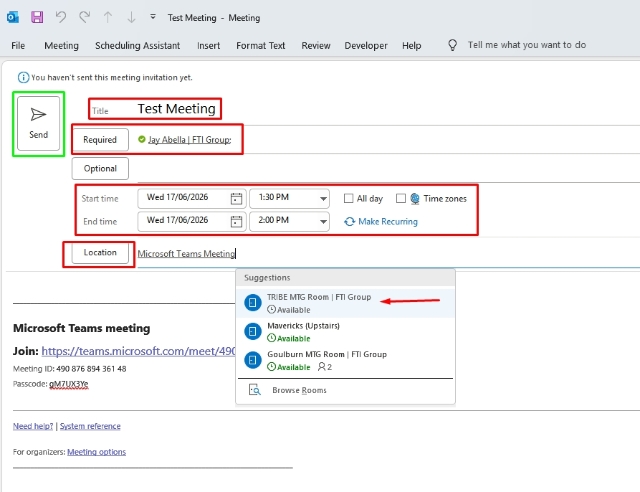Click the Passcode gM7UX3Ye text

pos(51,384)
